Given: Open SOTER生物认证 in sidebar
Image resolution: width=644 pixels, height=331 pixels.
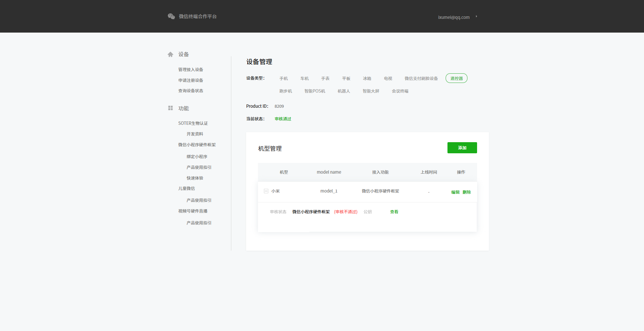Looking at the screenshot, I should 193,123.
